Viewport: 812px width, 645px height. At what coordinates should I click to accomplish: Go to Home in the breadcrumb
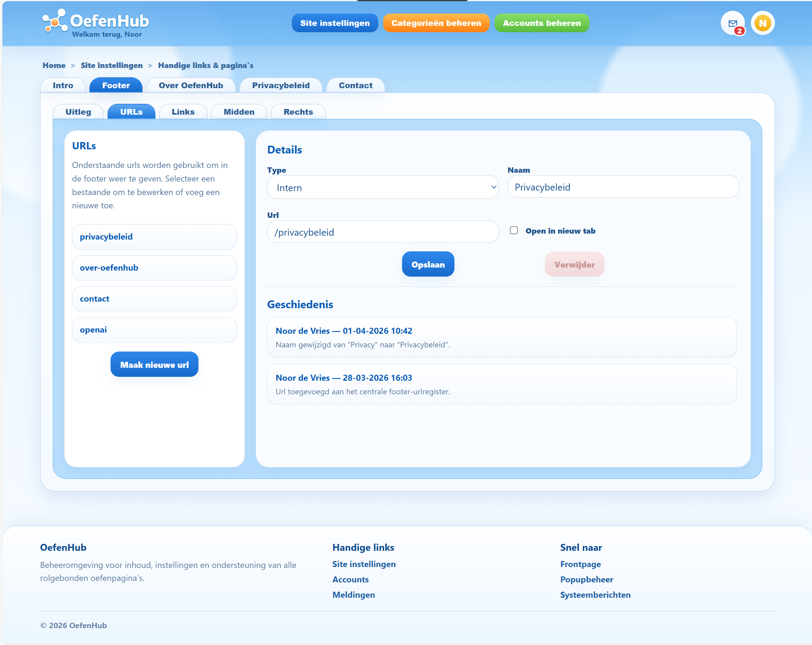tap(54, 66)
